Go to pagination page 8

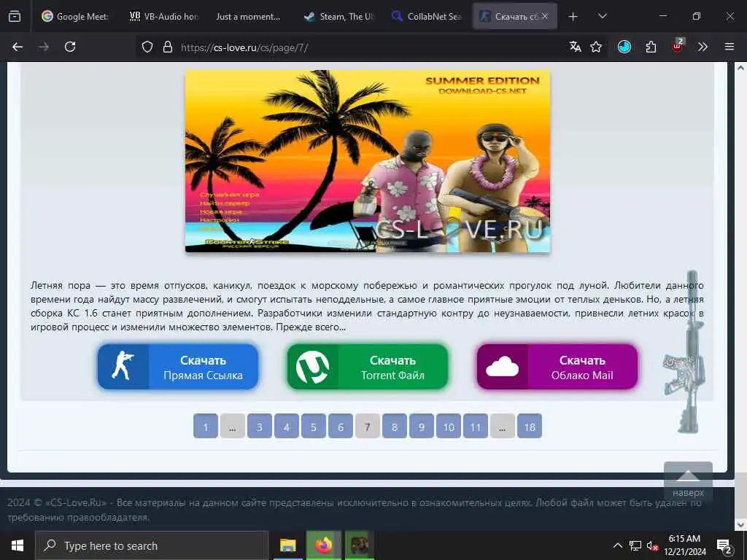click(x=395, y=426)
